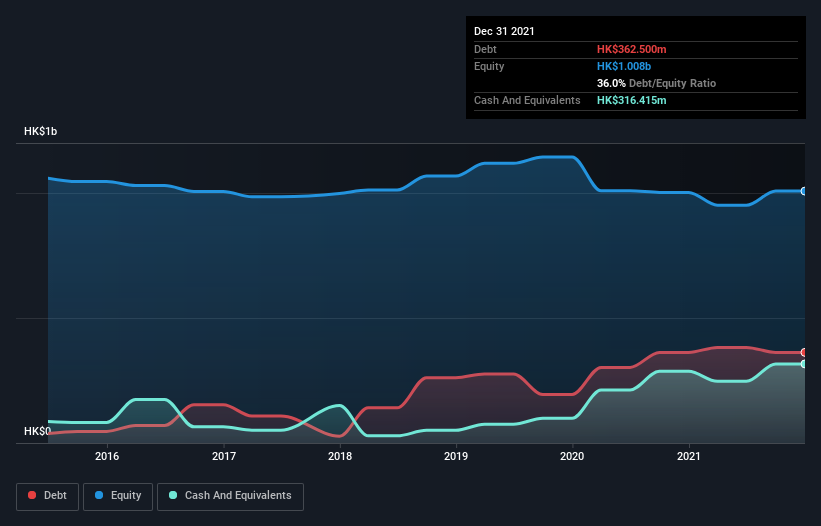Click the HK$316.415m cash value
The image size is (821, 526).
631,100
